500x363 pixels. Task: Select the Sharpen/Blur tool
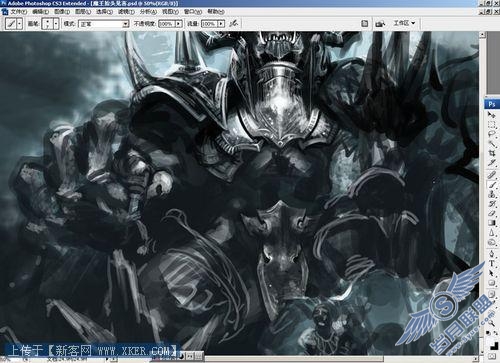492,232
